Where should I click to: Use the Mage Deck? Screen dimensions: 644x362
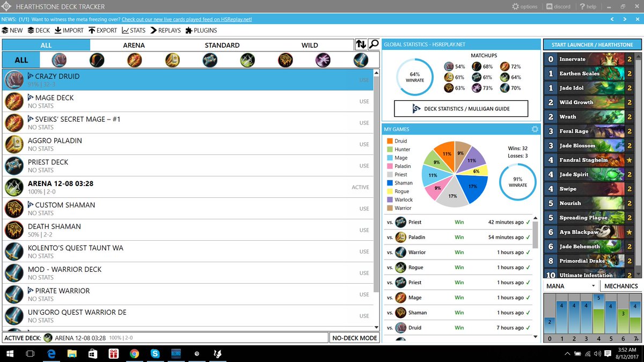click(x=364, y=101)
